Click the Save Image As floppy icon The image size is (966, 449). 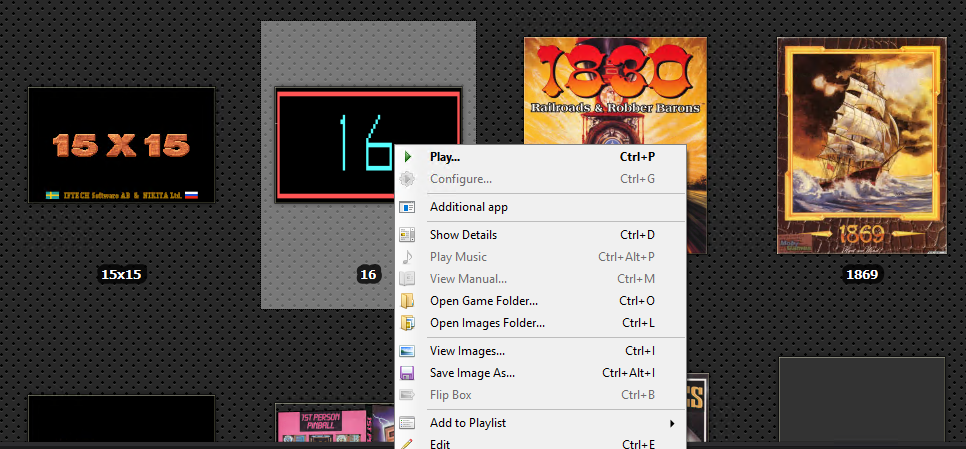pos(407,373)
